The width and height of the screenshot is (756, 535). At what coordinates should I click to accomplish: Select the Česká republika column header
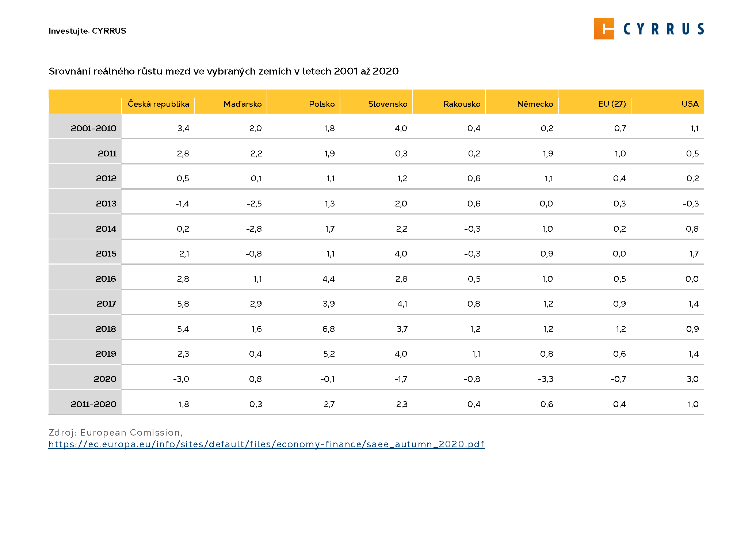[158, 104]
